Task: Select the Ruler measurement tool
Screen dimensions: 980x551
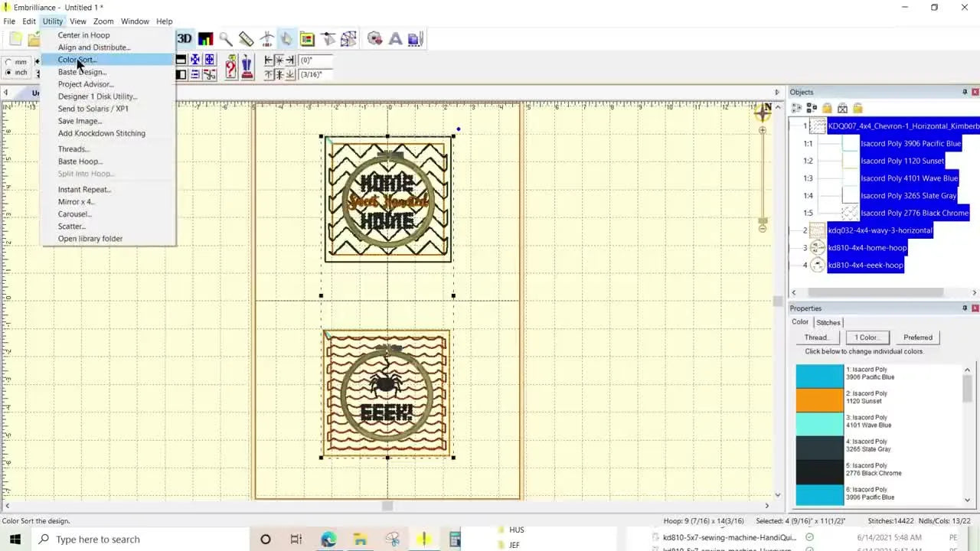Action: click(x=247, y=38)
